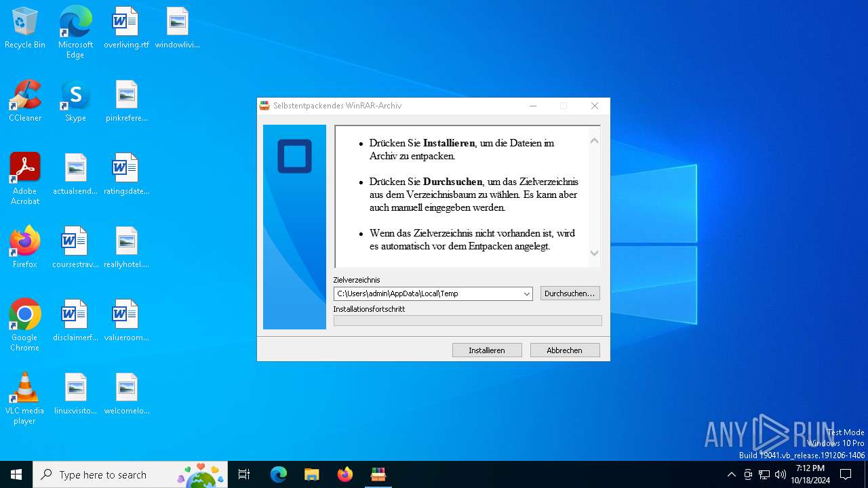Viewport: 868px width, 488px height.
Task: Select the windowlivi... image file on the desktop
Action: [x=177, y=29]
